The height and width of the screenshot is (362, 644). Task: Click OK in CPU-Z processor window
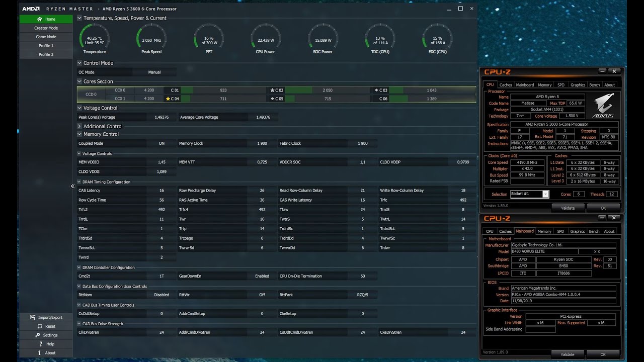[x=603, y=208]
